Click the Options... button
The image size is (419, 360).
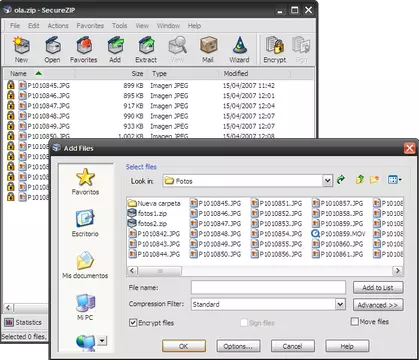[x=238, y=346]
